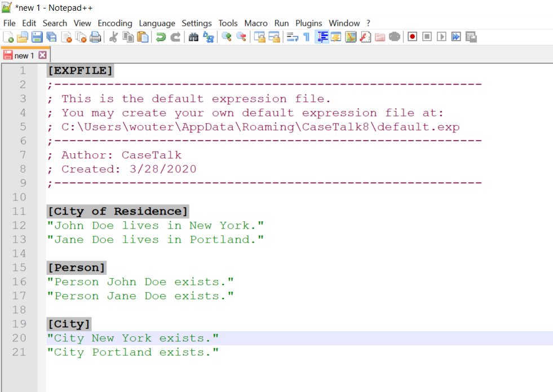This screenshot has height=392, width=553.
Task: Toggle synchronized horizontal scrolling icon
Action: pos(274,37)
